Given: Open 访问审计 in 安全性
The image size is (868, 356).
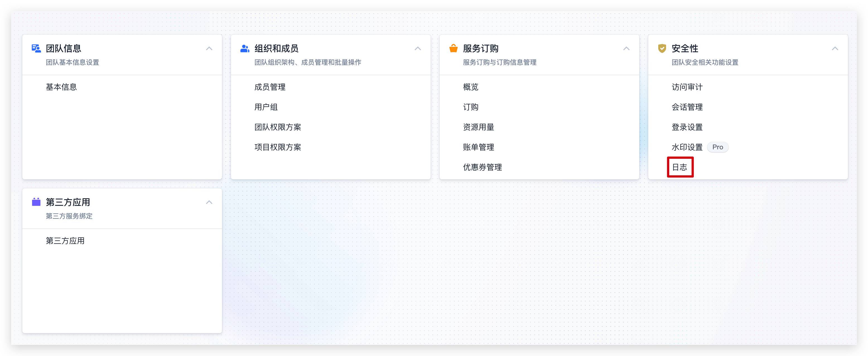Looking at the screenshot, I should coord(687,87).
